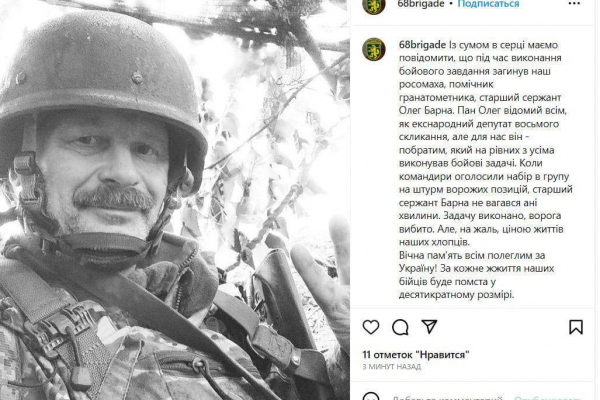Click the 68brigade avatar in the post header

tap(373, 6)
